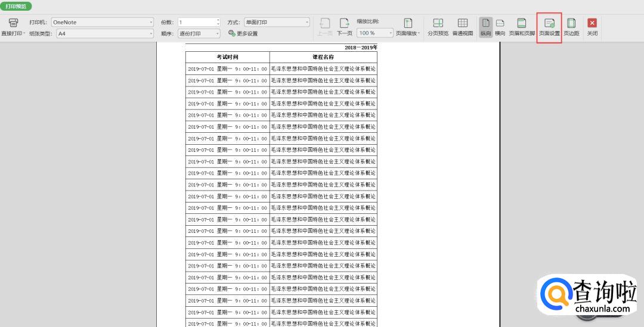The image size is (644, 327).
Task: Switch to 分页预览 page break preview
Action: (438, 27)
